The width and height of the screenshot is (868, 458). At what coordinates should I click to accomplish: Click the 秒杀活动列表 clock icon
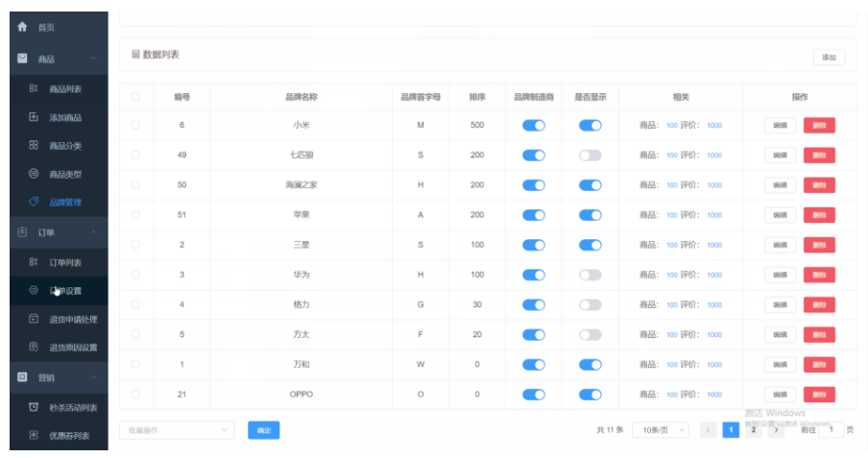tap(34, 408)
